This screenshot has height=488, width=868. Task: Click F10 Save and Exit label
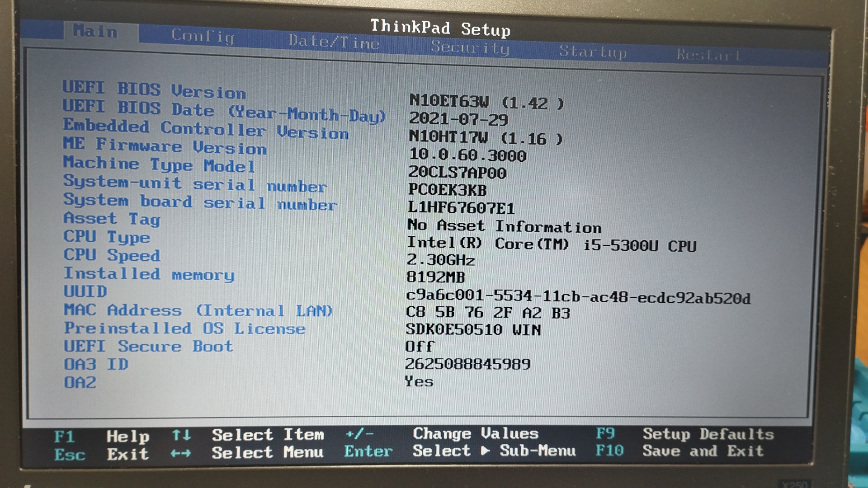pos(609,450)
